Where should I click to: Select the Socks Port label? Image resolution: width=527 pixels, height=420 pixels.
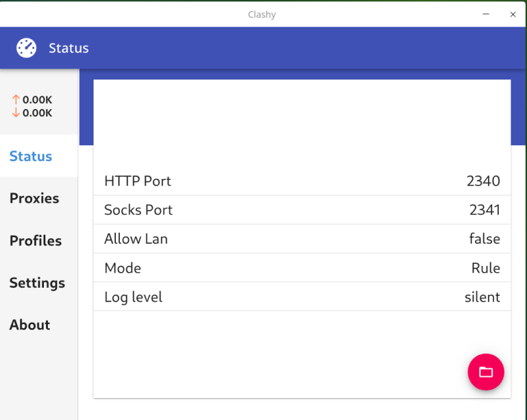138,210
